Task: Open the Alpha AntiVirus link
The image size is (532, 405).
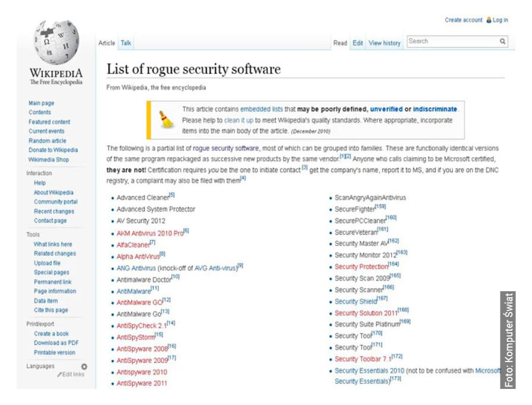Action: tap(138, 257)
